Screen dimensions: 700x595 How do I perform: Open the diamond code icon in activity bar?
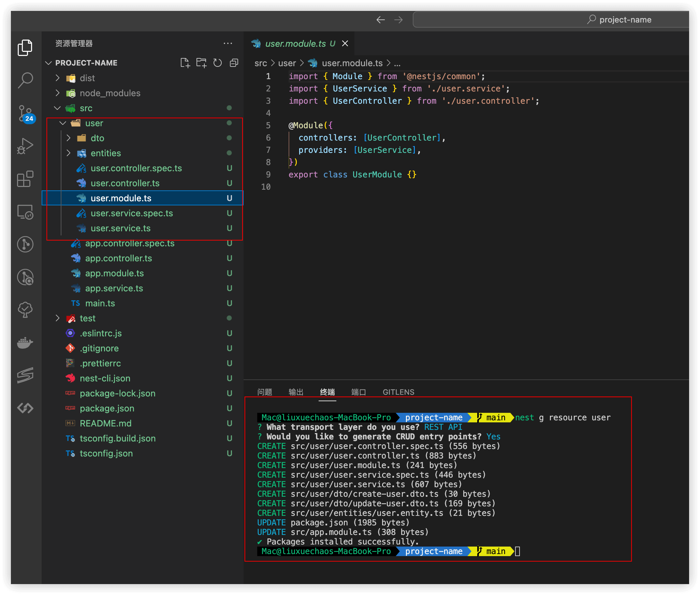pyautogui.click(x=25, y=408)
